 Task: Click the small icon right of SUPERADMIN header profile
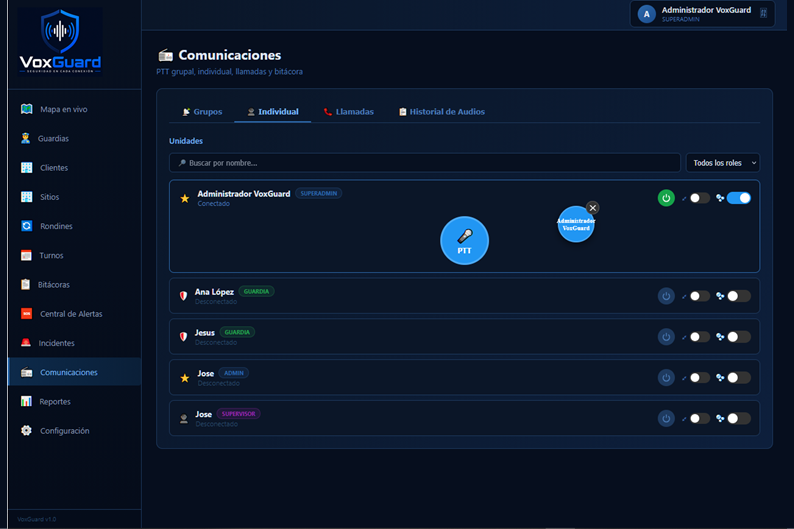click(763, 14)
